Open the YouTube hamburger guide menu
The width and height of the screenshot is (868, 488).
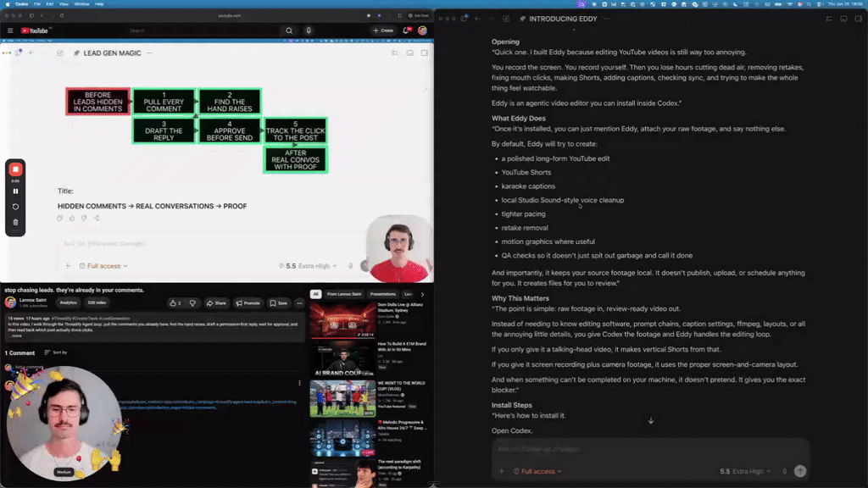pyautogui.click(x=10, y=31)
